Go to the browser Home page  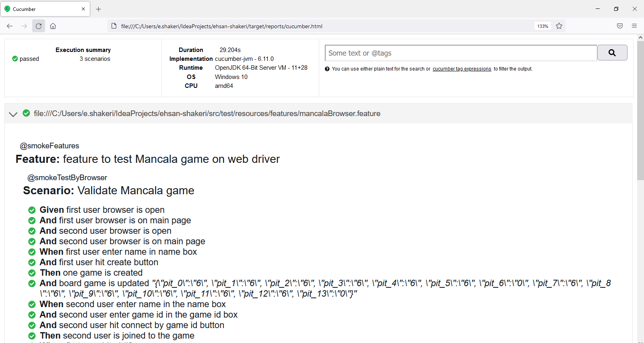[x=53, y=26]
